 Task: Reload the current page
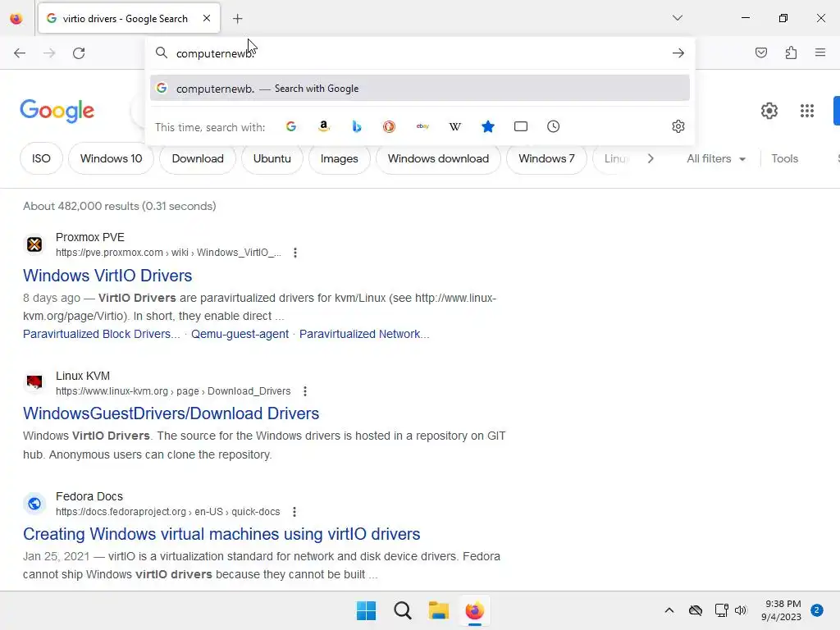(x=79, y=53)
